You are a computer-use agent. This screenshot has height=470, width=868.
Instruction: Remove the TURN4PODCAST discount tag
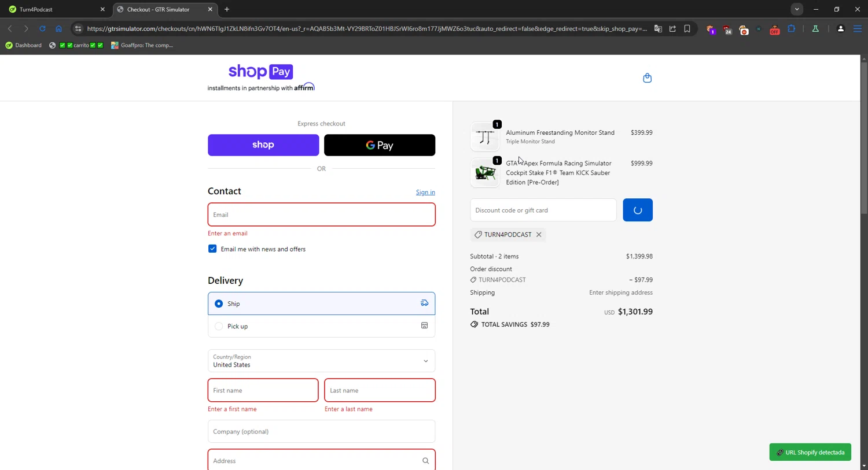click(x=539, y=235)
